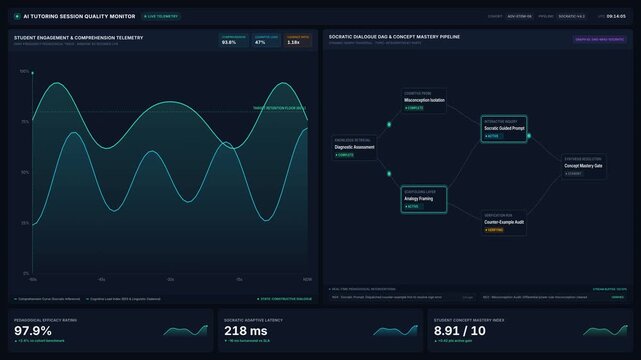This screenshot has width=641, height=360.
Task: Click the data point at top of chart axis
Action: pos(33,73)
